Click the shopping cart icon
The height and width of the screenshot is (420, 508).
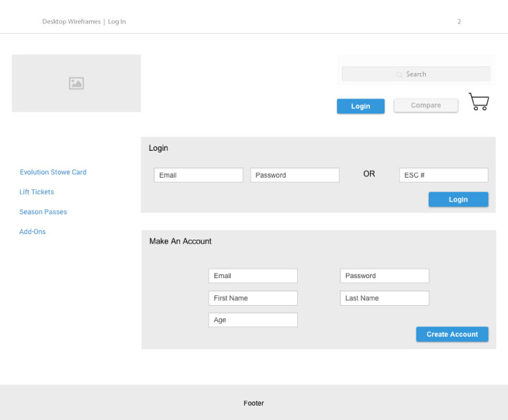click(x=478, y=102)
